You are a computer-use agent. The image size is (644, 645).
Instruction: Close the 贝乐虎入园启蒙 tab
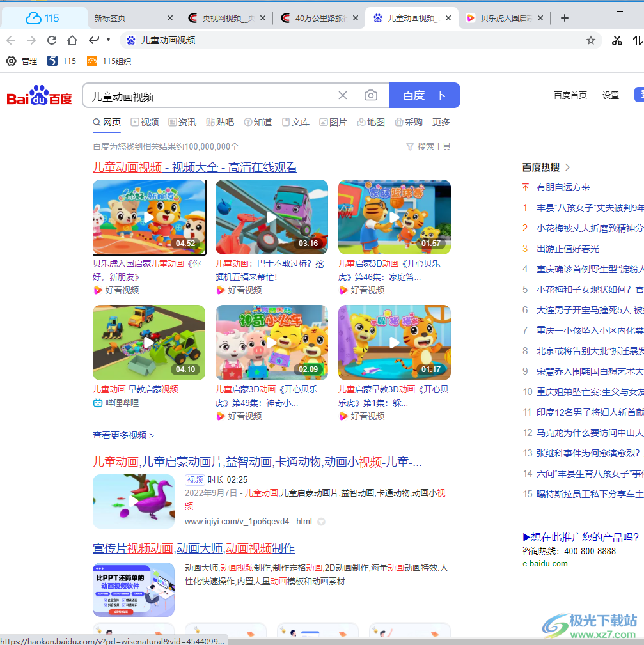click(540, 18)
